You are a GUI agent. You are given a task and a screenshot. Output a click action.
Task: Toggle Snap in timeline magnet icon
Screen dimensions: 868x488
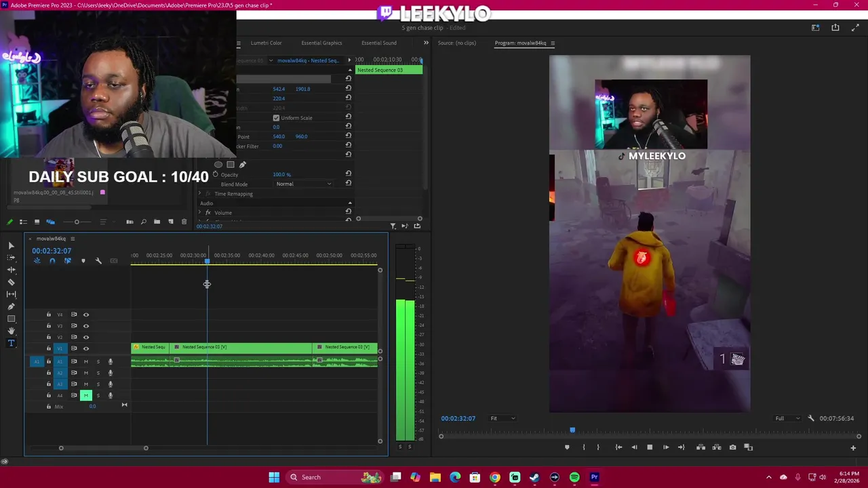(x=52, y=261)
